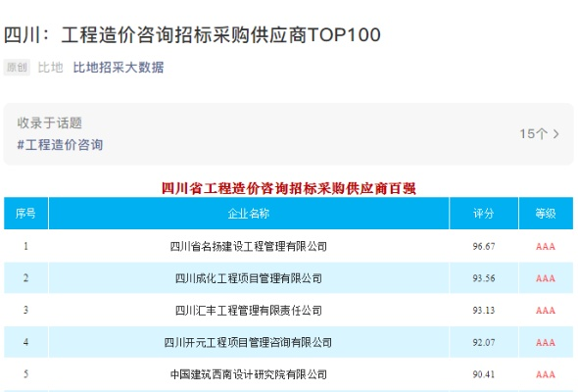Click the rank number 3 cell
This screenshot has width=578, height=392.
pyautogui.click(x=25, y=310)
